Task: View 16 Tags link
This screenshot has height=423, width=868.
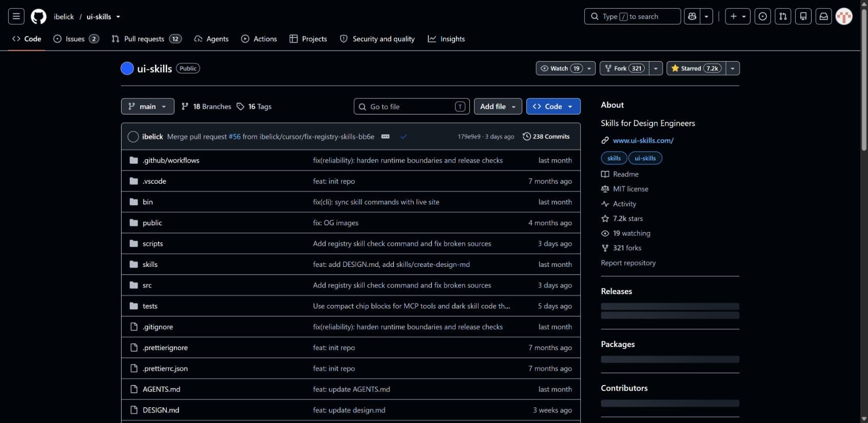Action: pyautogui.click(x=254, y=106)
